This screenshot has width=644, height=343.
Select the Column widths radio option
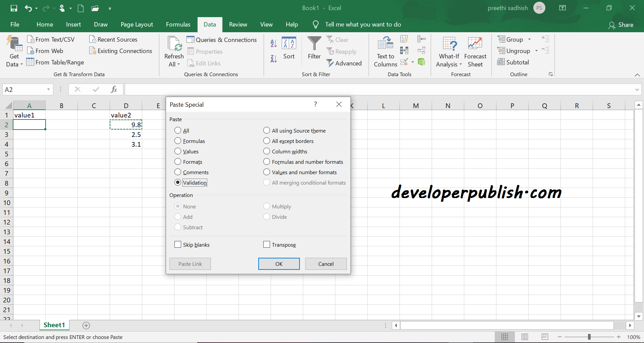267,151
